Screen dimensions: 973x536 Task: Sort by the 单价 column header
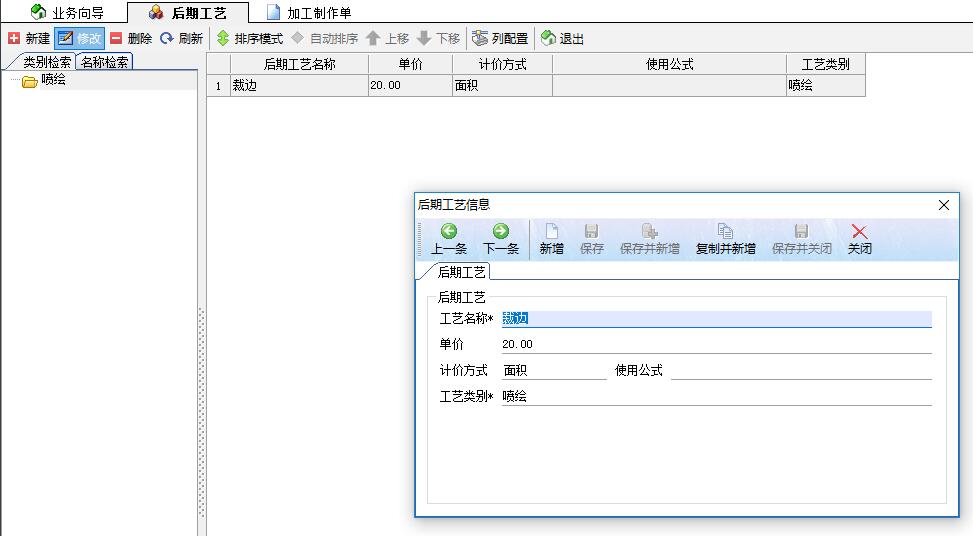point(410,64)
